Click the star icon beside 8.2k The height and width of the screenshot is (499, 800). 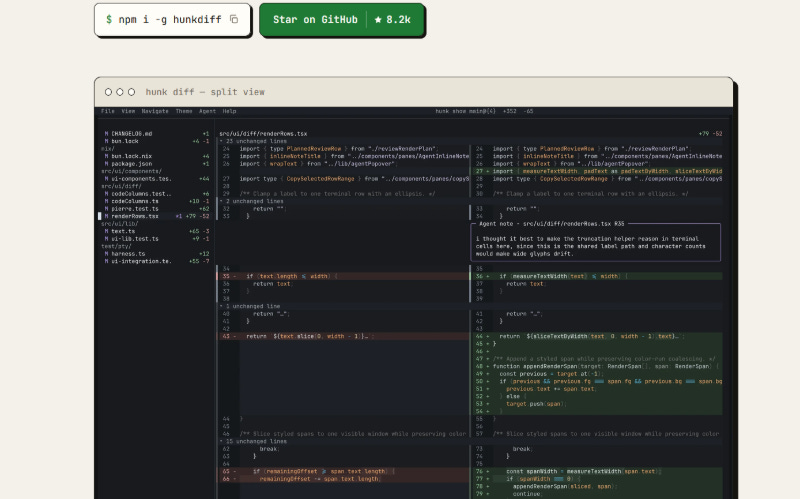point(378,20)
